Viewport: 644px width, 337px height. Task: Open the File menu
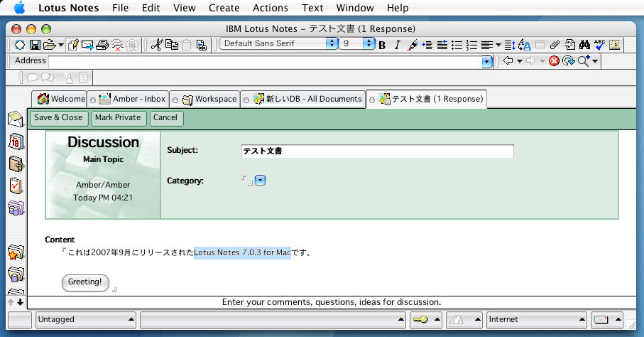pyautogui.click(x=120, y=8)
